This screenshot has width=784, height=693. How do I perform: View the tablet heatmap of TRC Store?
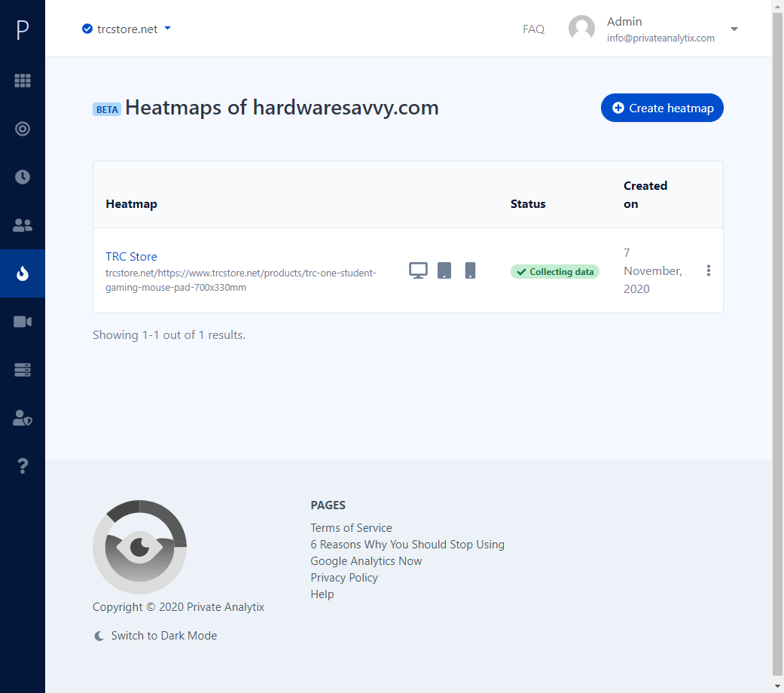(444, 270)
